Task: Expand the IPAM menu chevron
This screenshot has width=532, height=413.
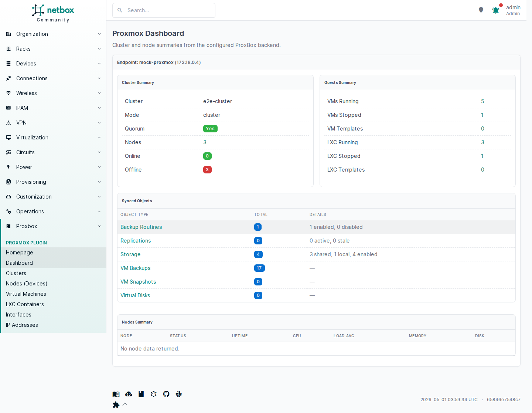Action: pyautogui.click(x=99, y=108)
